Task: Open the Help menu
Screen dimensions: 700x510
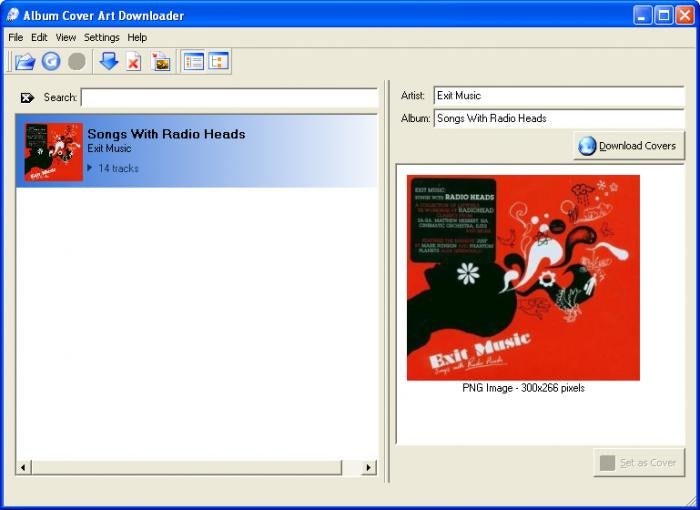Action: [137, 38]
